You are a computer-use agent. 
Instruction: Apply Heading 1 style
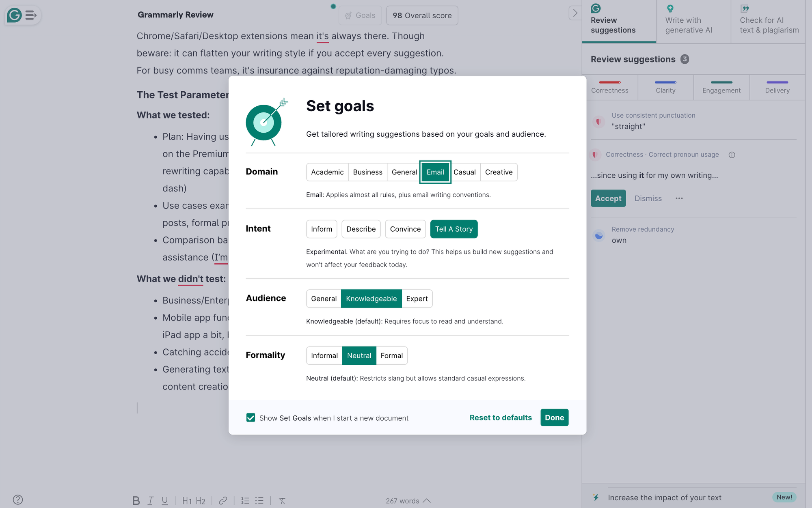click(187, 501)
